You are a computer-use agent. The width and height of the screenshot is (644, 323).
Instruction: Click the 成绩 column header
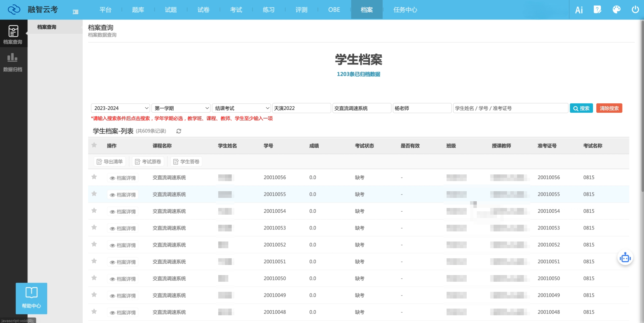pos(314,146)
